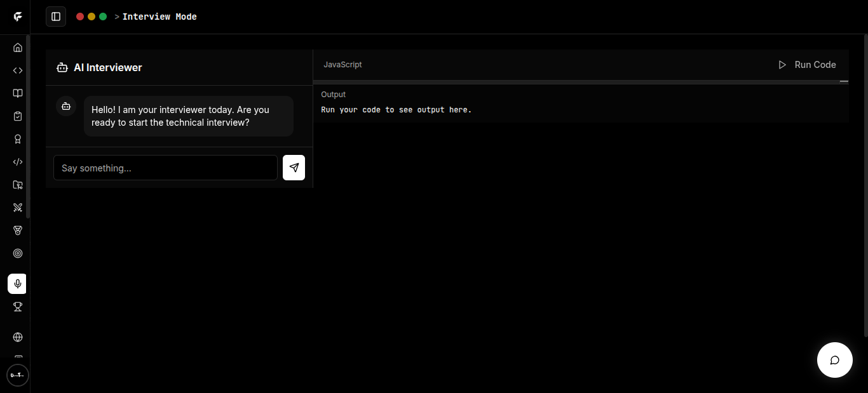Toggle the sidebar panel button
The width and height of the screenshot is (868, 393).
pyautogui.click(x=56, y=17)
